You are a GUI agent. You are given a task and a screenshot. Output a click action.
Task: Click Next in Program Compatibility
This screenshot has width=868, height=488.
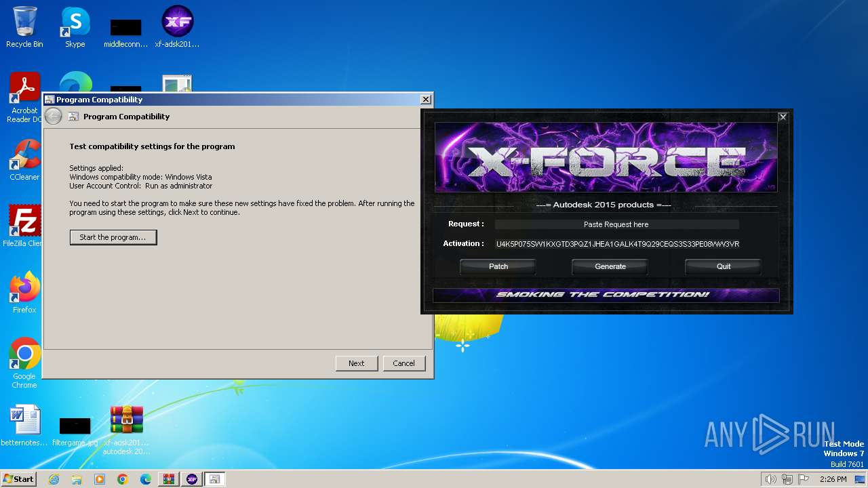[x=357, y=363]
